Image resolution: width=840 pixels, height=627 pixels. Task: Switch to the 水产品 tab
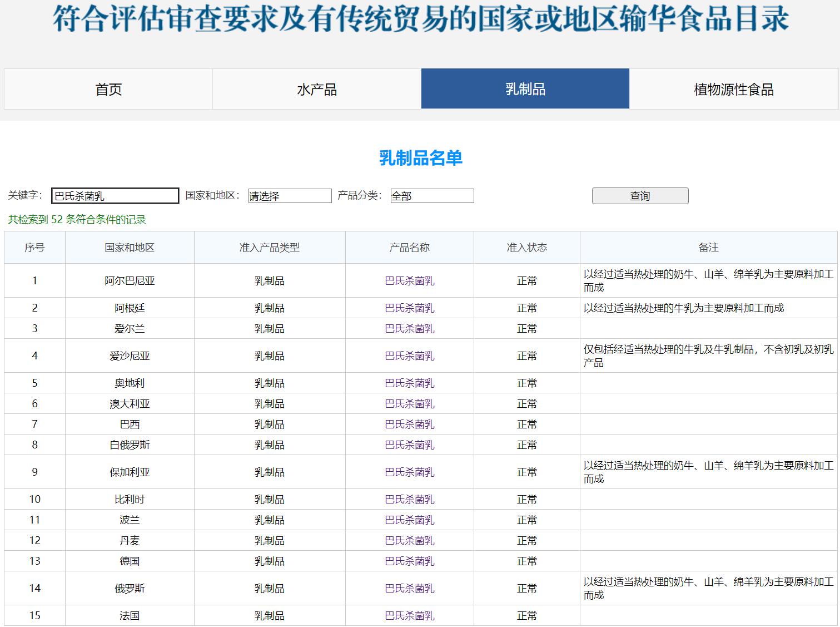(317, 89)
